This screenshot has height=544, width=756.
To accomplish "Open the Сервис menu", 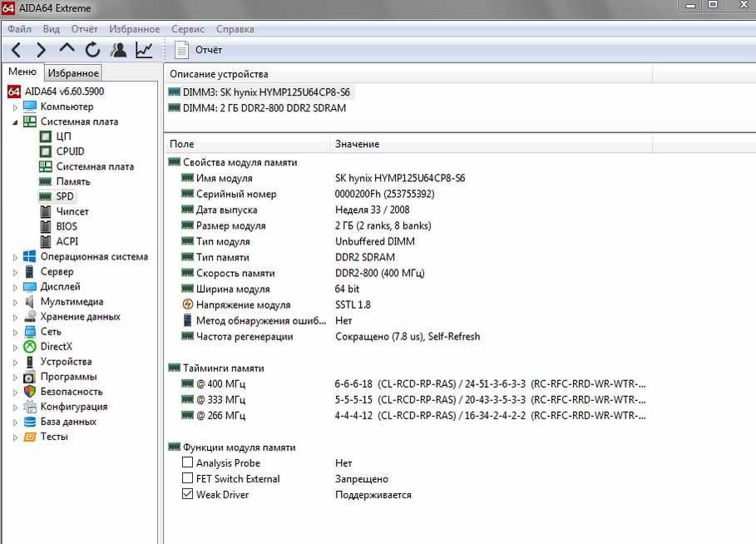I will pyautogui.click(x=188, y=29).
